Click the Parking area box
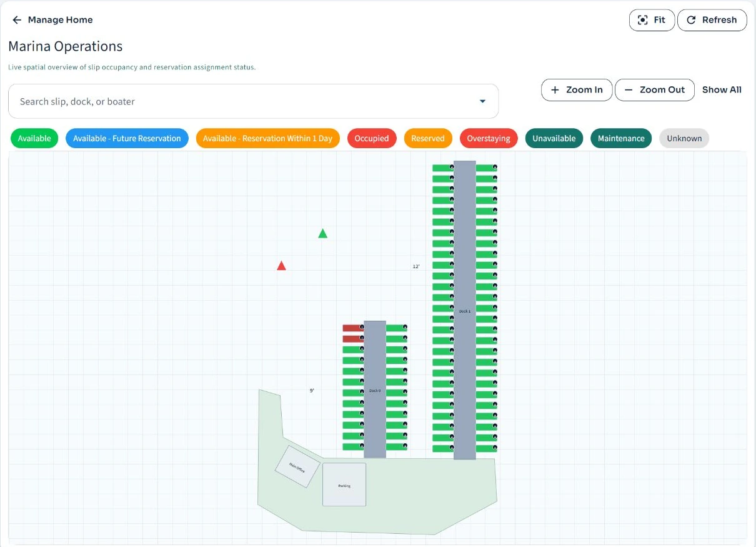The image size is (756, 547). 344,484
